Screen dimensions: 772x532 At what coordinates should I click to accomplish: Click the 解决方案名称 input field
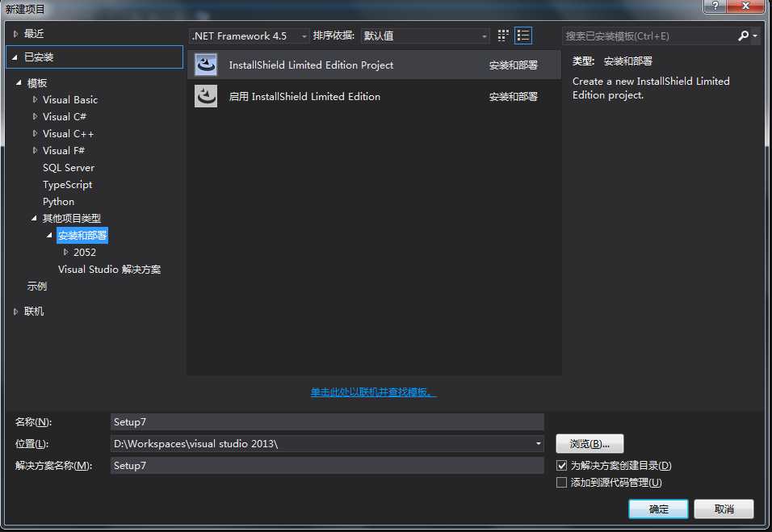tap(327, 465)
